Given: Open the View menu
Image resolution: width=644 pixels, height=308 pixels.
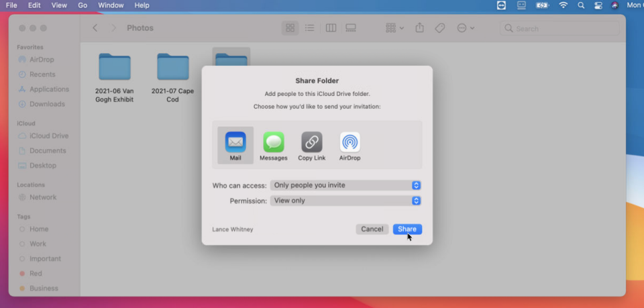Looking at the screenshot, I should point(59,5).
